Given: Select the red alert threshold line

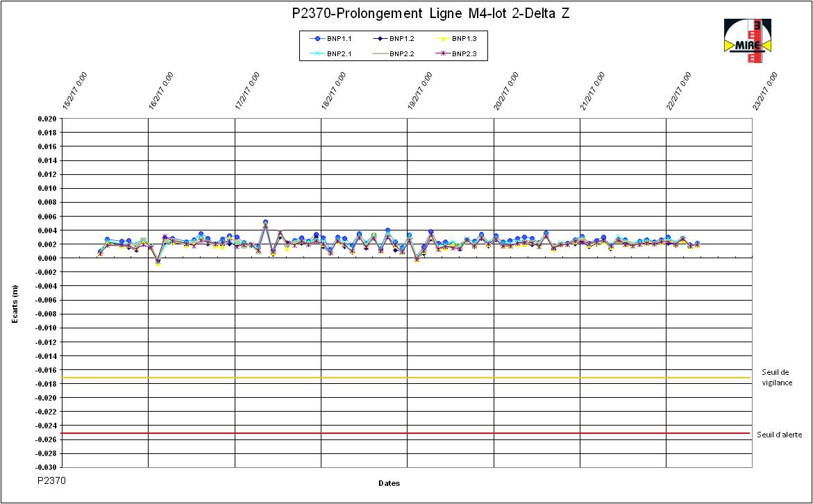Looking at the screenshot, I should pos(407,433).
